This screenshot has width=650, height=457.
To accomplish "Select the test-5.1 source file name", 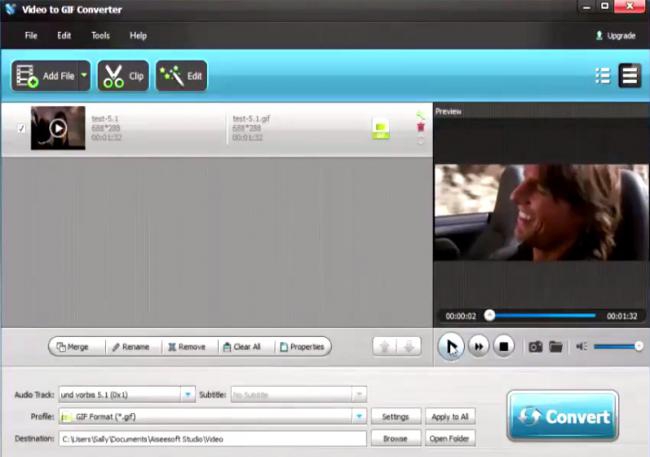I will click(x=105, y=119).
